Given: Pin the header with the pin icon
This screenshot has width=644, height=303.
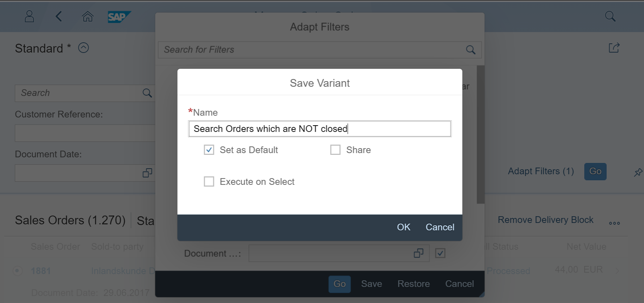Looking at the screenshot, I should tap(638, 172).
